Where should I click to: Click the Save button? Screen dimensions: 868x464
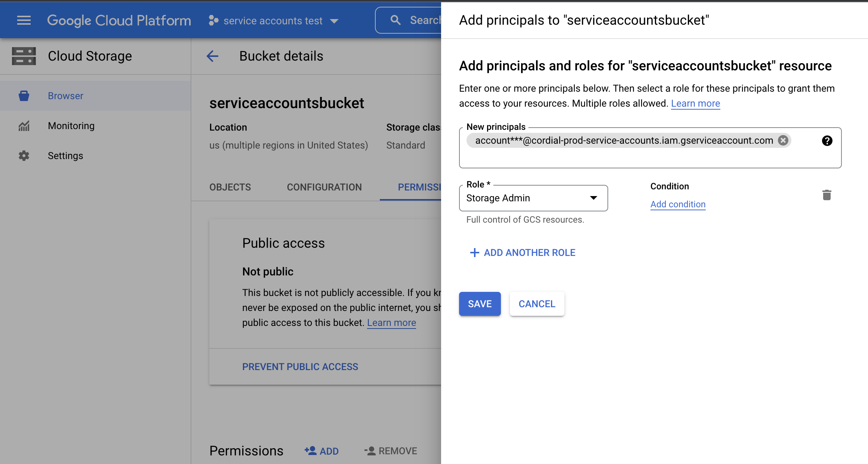click(480, 304)
